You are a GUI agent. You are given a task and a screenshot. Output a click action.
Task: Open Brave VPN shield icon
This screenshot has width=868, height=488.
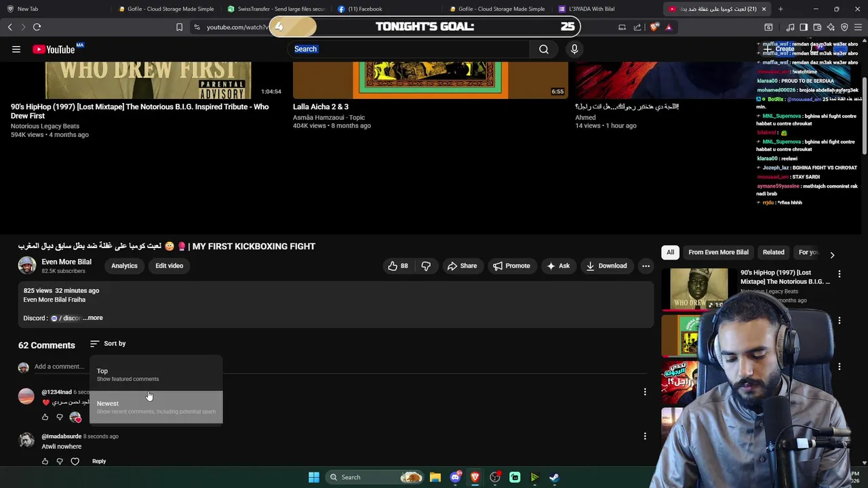pos(844,27)
